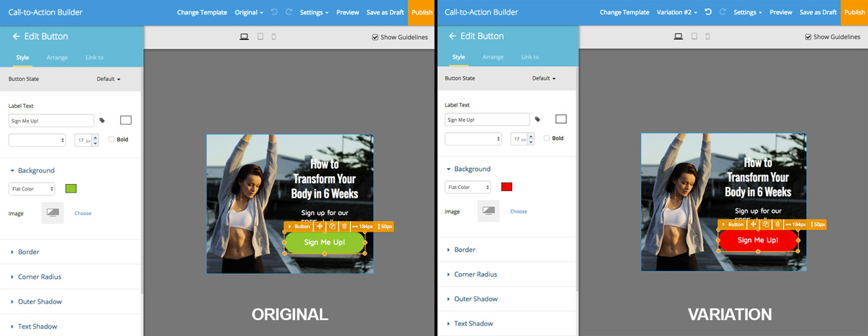
Task: Select the Style tab in the Variation panel
Action: tap(459, 57)
